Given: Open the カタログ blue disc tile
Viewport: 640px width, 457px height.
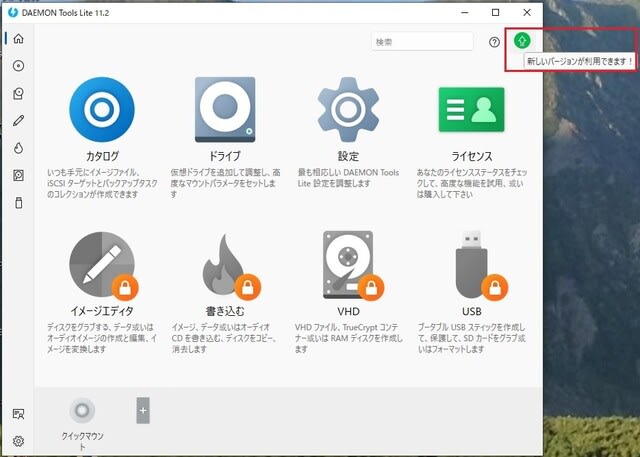Looking at the screenshot, I should [x=102, y=109].
